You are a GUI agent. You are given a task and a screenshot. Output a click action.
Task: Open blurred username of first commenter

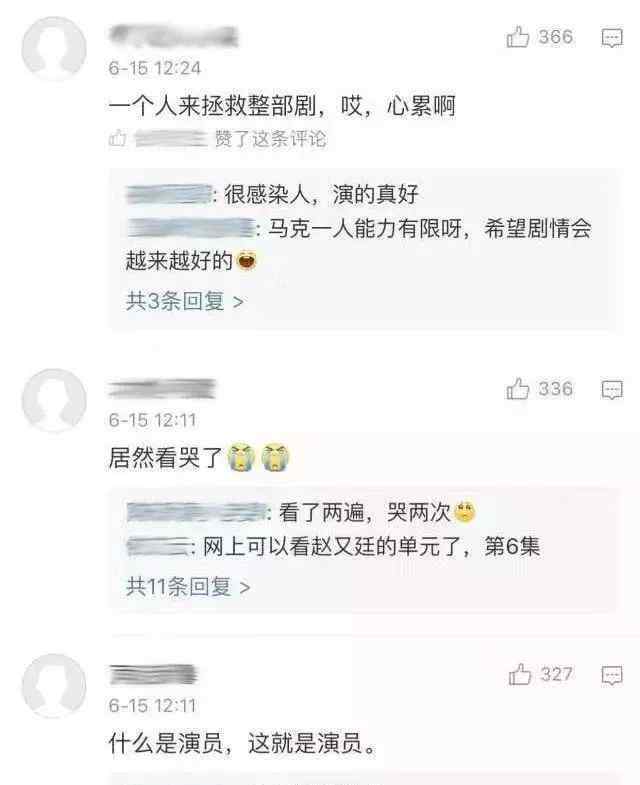(x=173, y=36)
